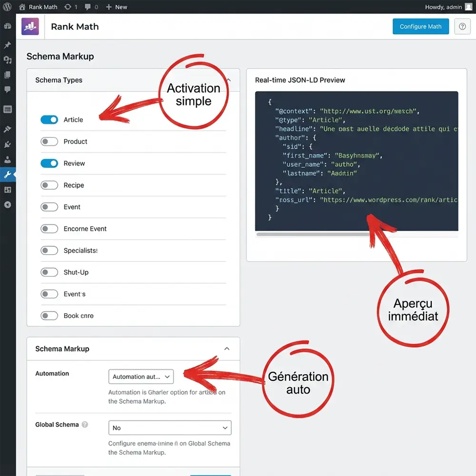Open the Users icon in the sidebar

click(x=8, y=159)
